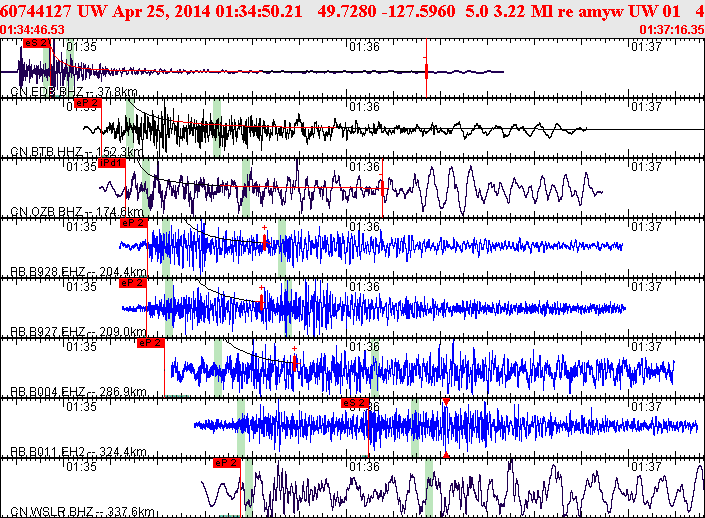Click the 01:35 time label on PB.B011 trace
Viewport: 705px width, 518px height.
(81, 406)
